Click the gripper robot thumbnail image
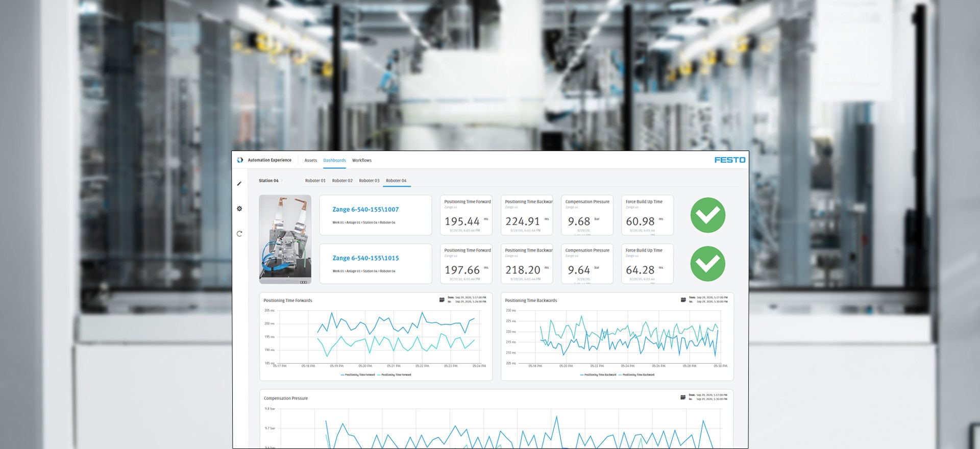 (285, 239)
